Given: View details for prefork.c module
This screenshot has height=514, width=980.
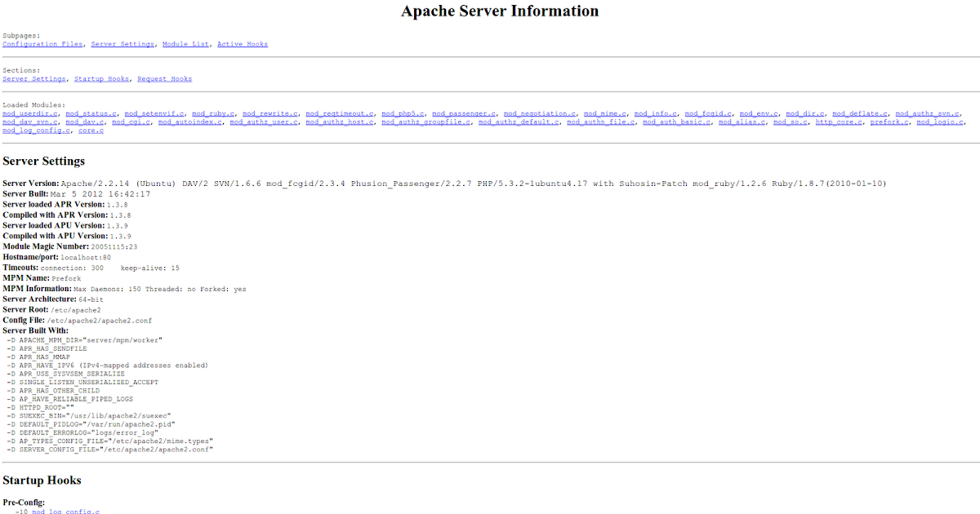Looking at the screenshot, I should (889, 122).
